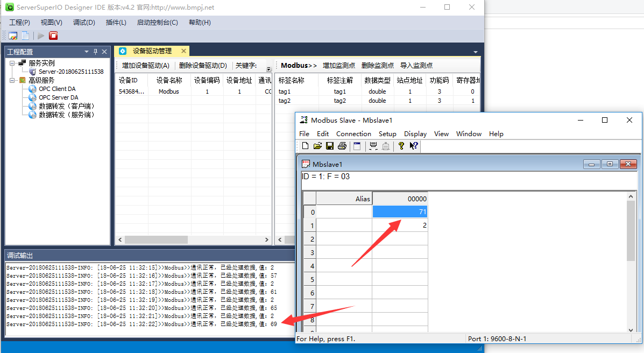Screen dimensions: 644x353
Task: Click the Mbslave1 scrollbar down arrow
Action: 631,329
